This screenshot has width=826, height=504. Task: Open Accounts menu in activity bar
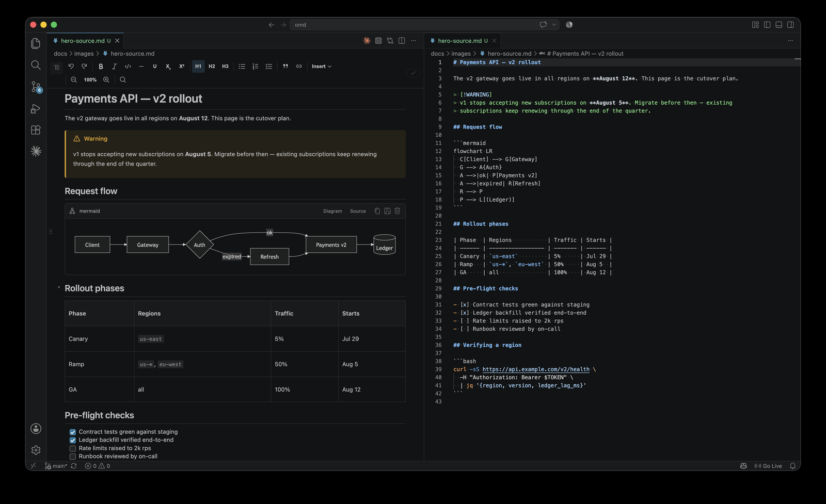tap(36, 429)
